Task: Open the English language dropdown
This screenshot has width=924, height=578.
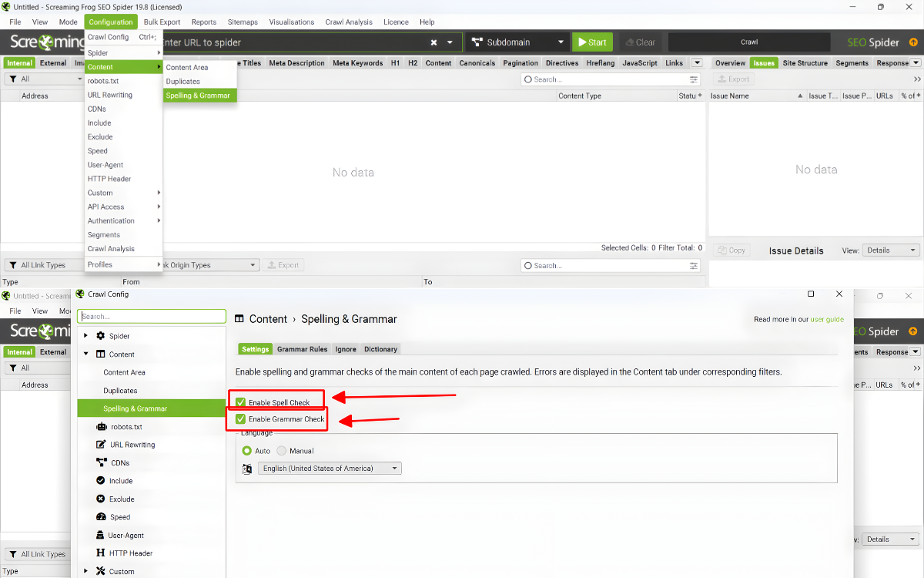Action: tap(330, 469)
